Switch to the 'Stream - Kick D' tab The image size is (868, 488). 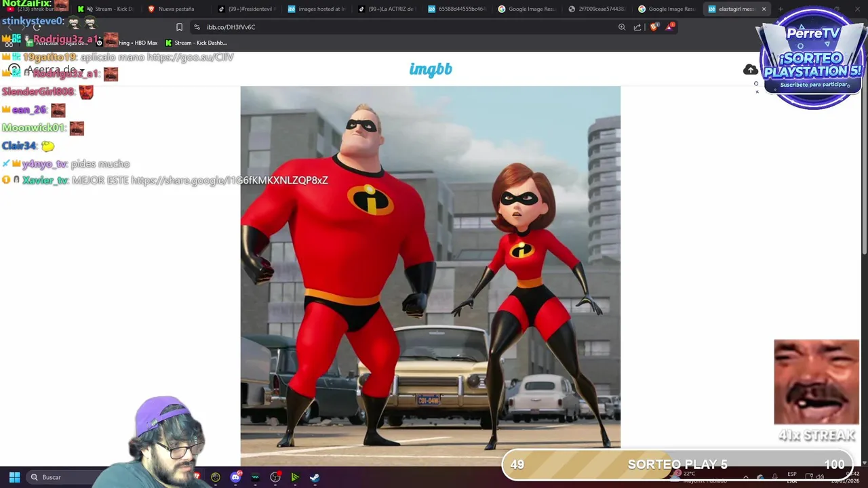coord(108,9)
